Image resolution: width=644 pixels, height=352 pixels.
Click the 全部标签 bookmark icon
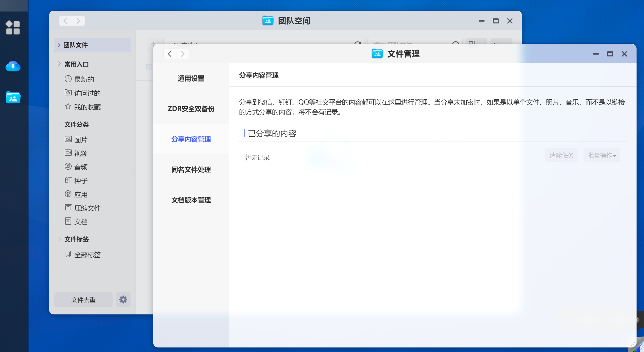68,254
